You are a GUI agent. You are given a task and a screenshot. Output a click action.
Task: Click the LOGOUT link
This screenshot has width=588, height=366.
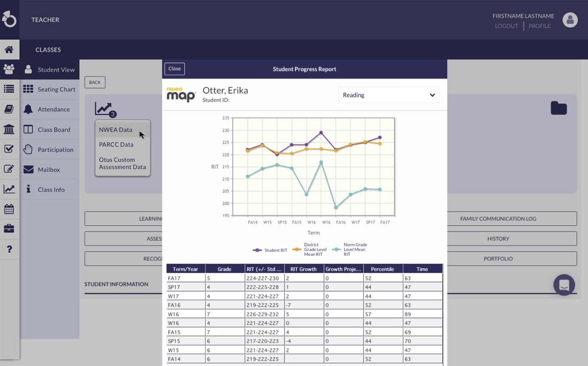click(x=506, y=26)
